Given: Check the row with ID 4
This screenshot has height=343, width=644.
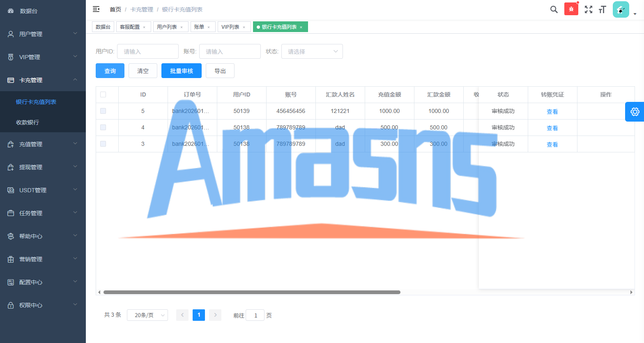Looking at the screenshot, I should tap(103, 127).
